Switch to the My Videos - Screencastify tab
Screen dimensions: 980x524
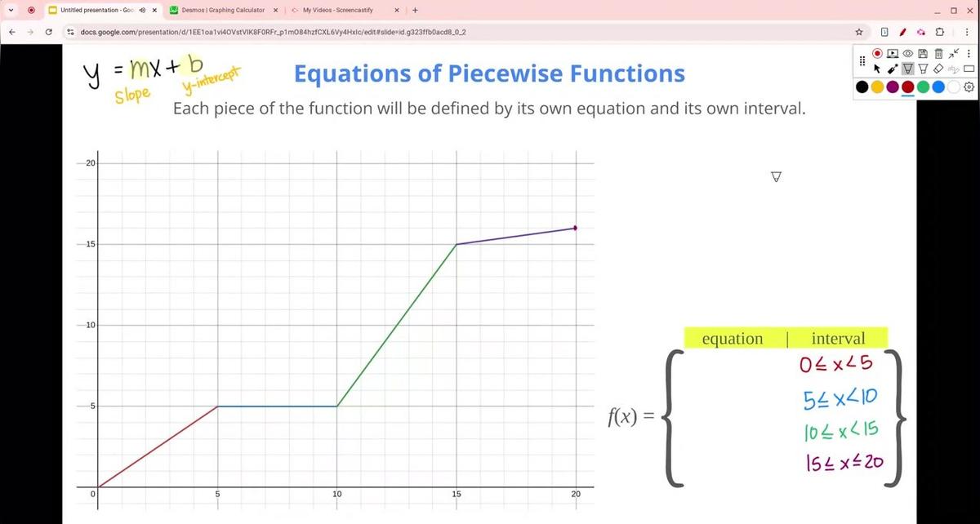tap(336, 10)
